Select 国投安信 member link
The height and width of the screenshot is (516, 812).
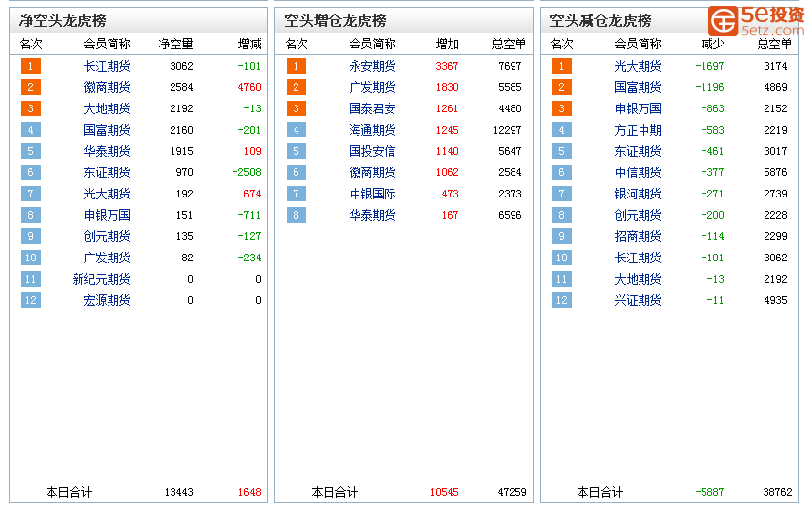372,151
